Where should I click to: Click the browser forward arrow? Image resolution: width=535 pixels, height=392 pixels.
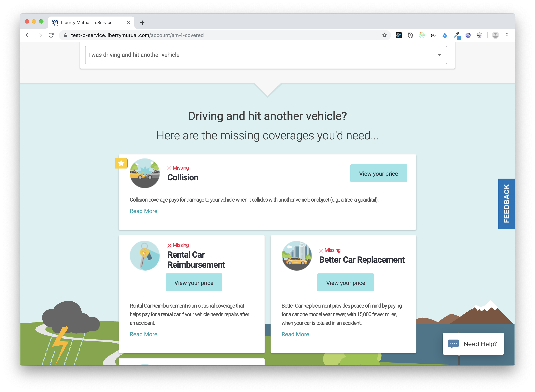click(40, 35)
